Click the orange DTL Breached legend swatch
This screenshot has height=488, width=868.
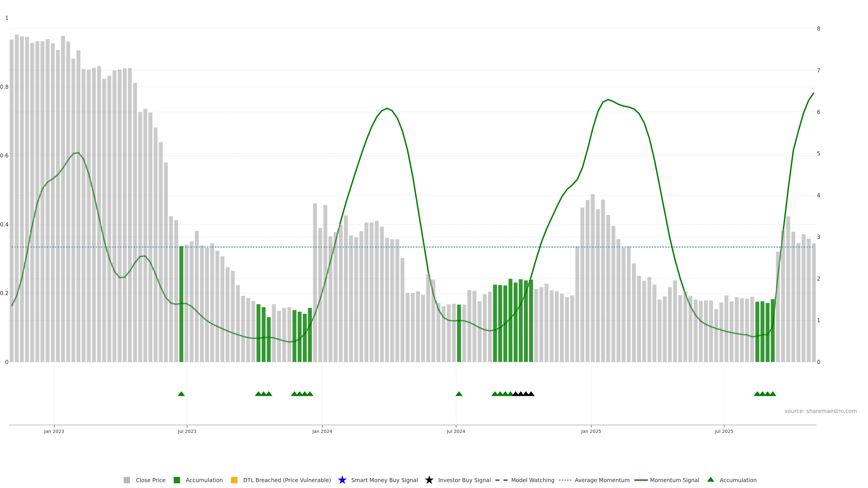[234, 480]
